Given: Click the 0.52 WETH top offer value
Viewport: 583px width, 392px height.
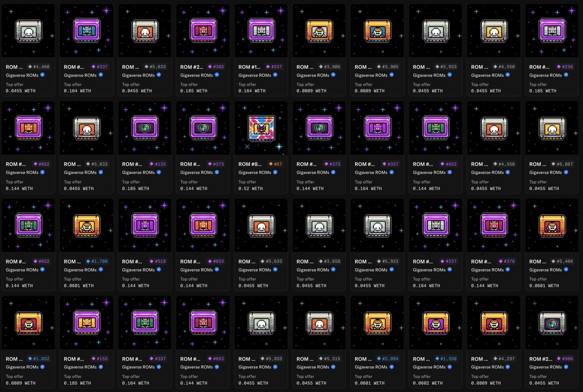Looking at the screenshot, I should [251, 188].
